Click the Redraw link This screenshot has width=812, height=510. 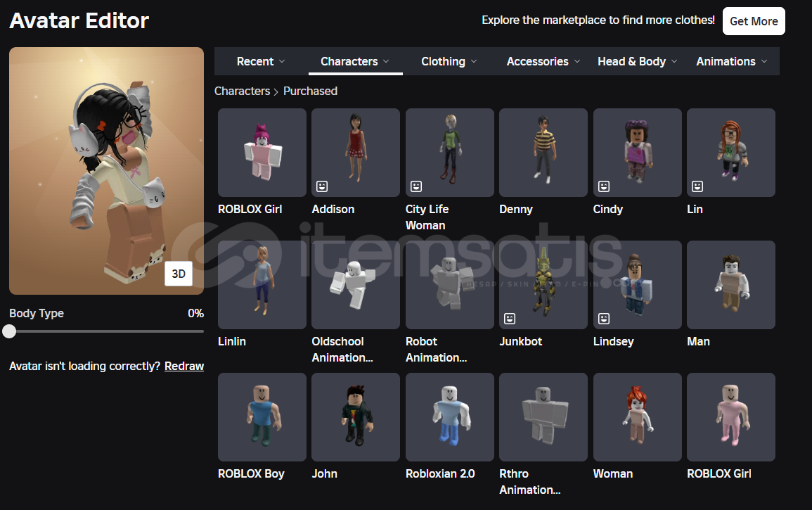pos(184,366)
